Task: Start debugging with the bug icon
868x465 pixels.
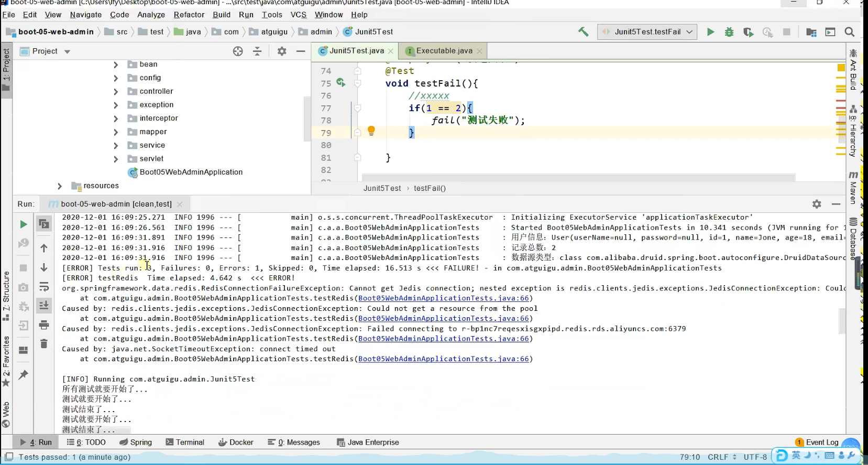Action: pos(729,32)
